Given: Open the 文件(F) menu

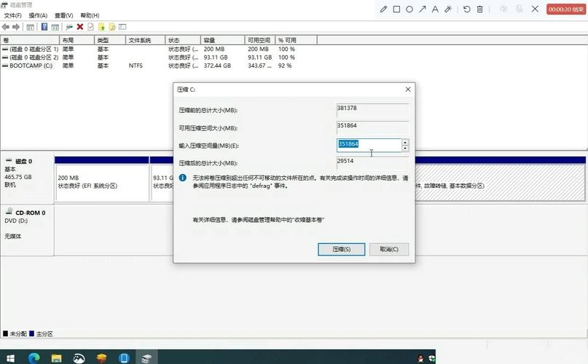Looking at the screenshot, I should click(x=12, y=15).
